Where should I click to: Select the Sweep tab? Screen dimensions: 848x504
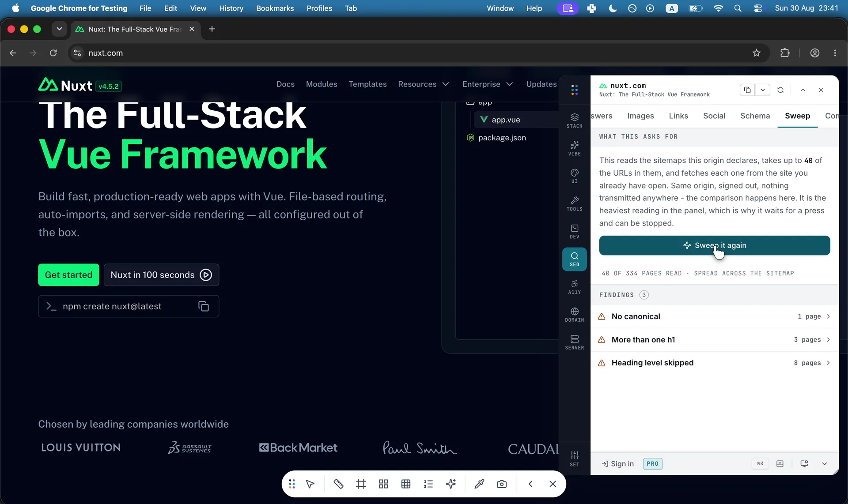click(x=797, y=116)
